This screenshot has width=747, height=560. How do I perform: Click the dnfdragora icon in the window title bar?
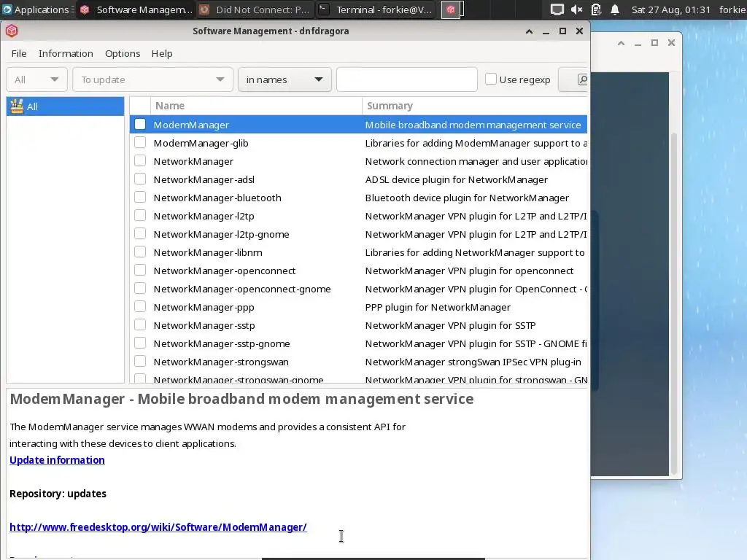pos(12,31)
